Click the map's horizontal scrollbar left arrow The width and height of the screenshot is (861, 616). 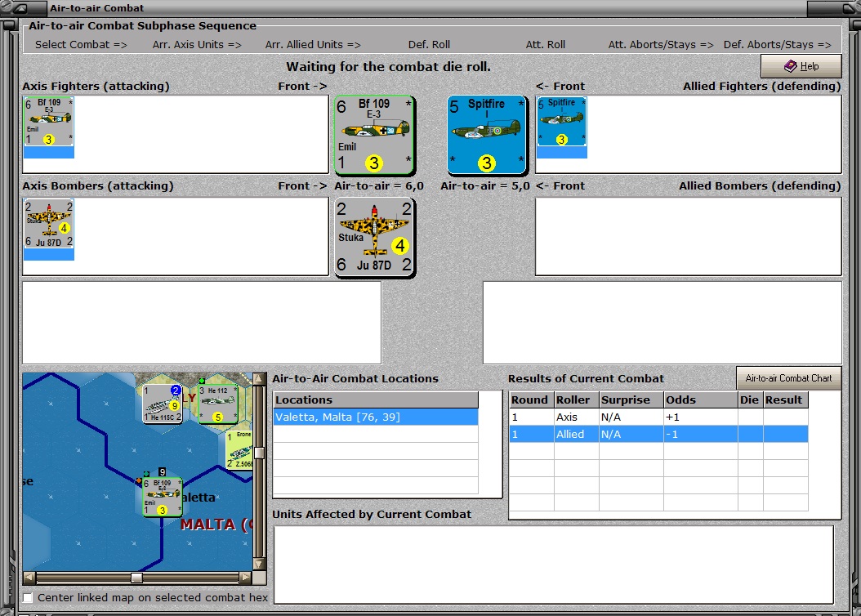pyautogui.click(x=29, y=578)
